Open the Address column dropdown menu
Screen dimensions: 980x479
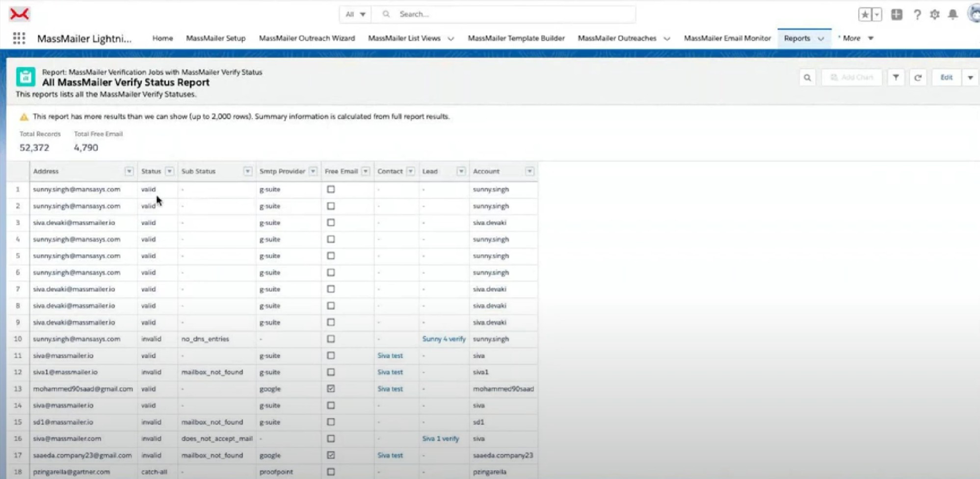(129, 171)
